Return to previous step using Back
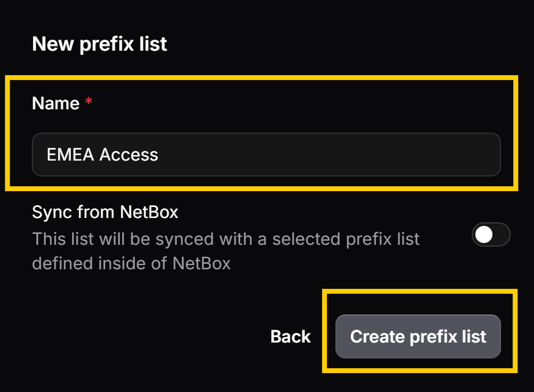 (x=290, y=336)
